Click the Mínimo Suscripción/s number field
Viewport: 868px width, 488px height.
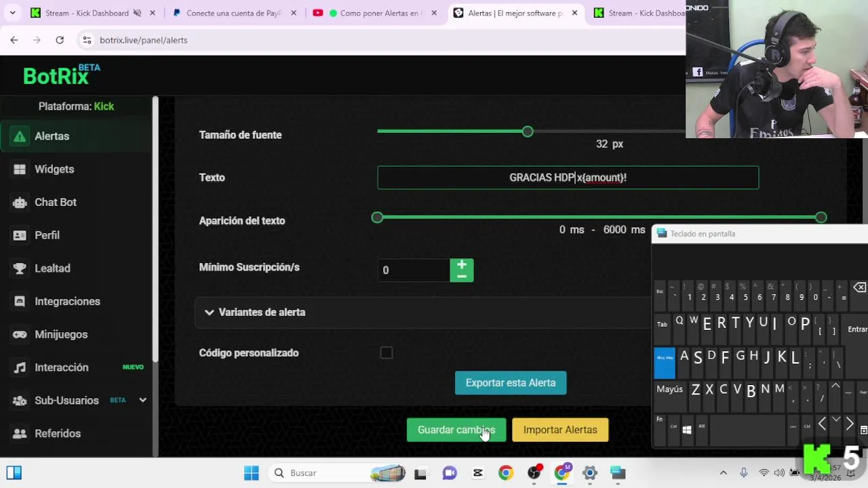[x=414, y=270]
